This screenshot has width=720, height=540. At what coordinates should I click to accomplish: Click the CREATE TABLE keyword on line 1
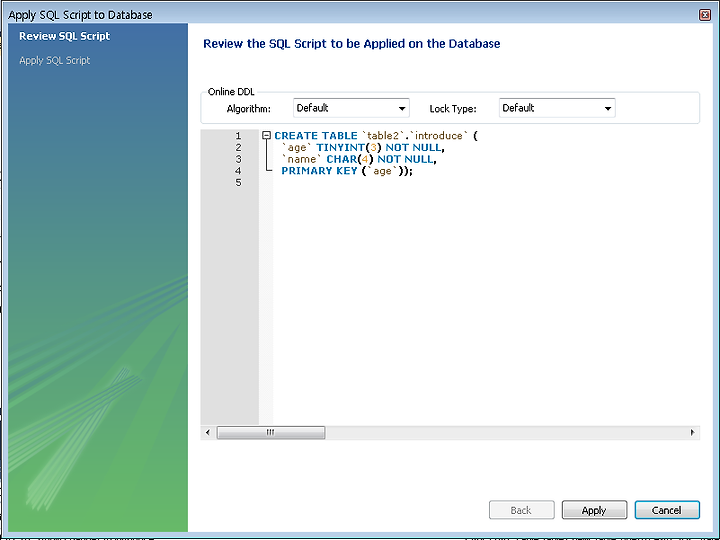pyautogui.click(x=316, y=135)
